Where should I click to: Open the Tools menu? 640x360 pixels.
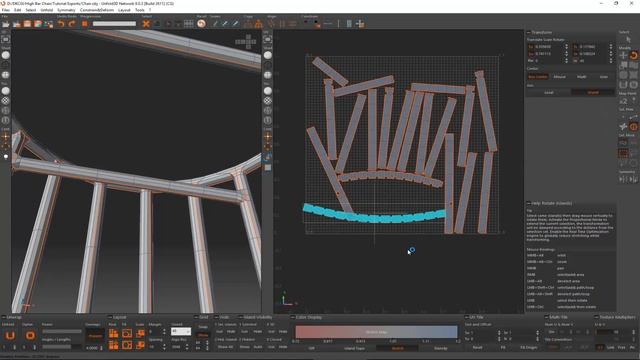(140, 10)
